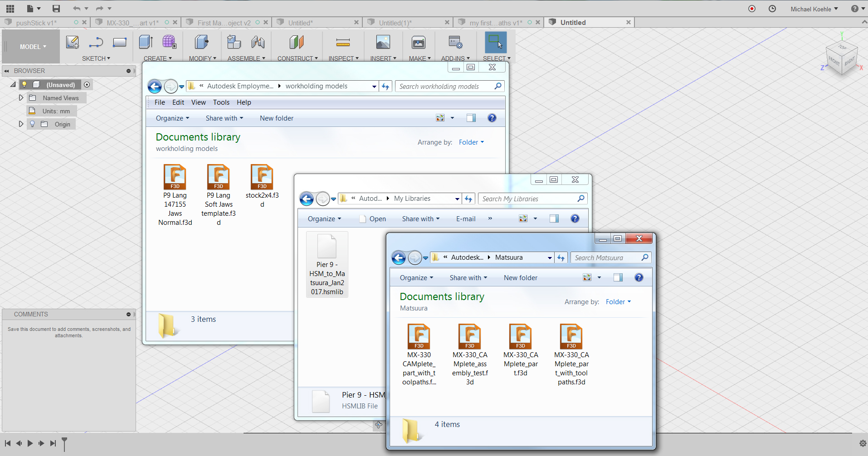This screenshot has width=868, height=456.
Task: Click E-mail in My Libraries toolbar
Action: point(466,219)
